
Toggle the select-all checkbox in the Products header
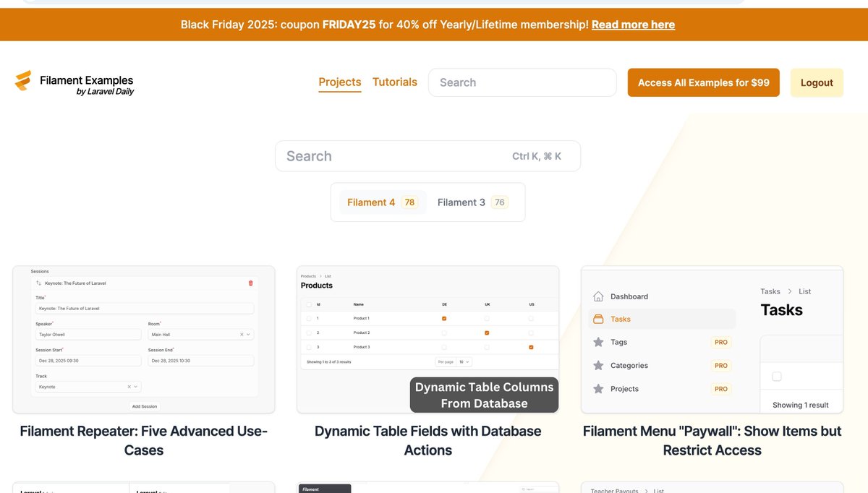tap(309, 304)
